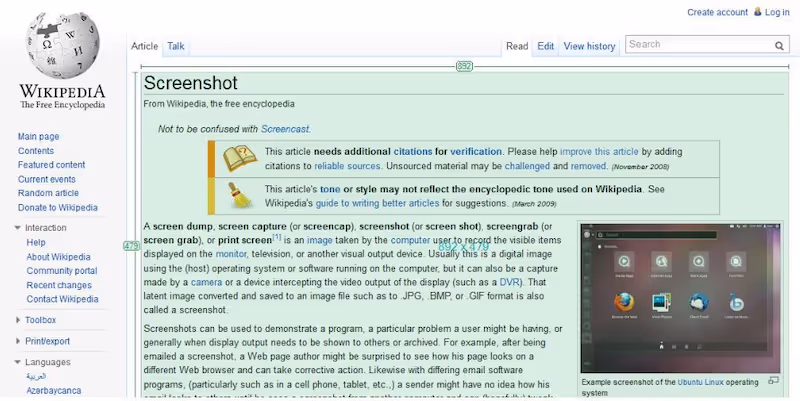Open the Talk tab
The image size is (800, 401).
click(176, 46)
